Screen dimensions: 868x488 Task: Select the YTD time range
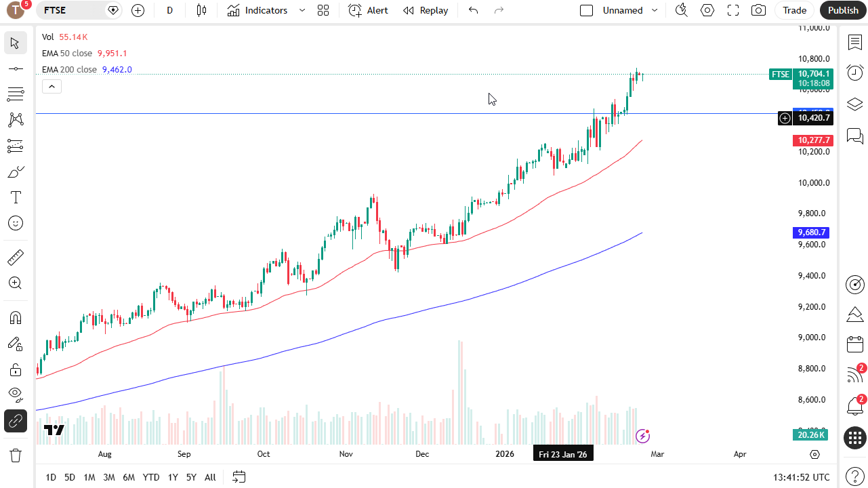pyautogui.click(x=151, y=477)
